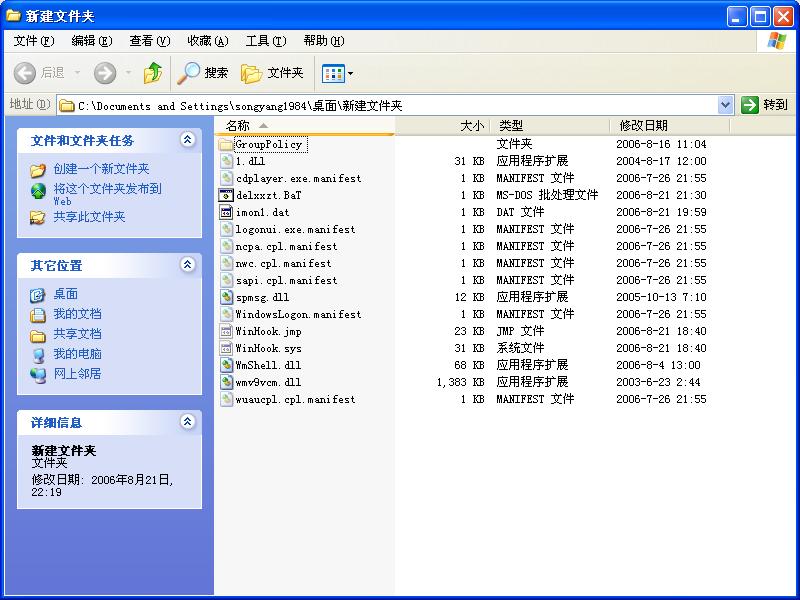Image resolution: width=800 pixels, height=600 pixels.
Task: Expand the address bar dropdown arrow
Action: pyautogui.click(x=726, y=105)
